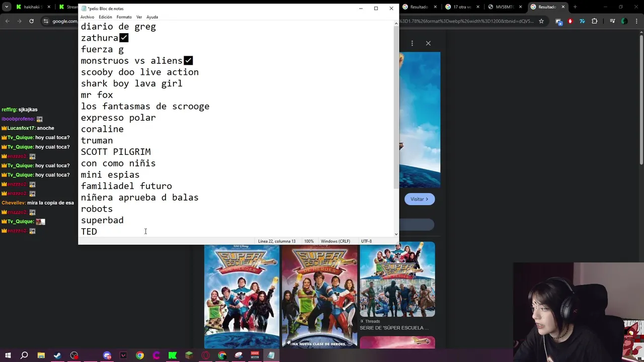Image resolution: width=644 pixels, height=362 pixels.
Task: Click the 'robots' line in Notepad
Action: pos(97,209)
